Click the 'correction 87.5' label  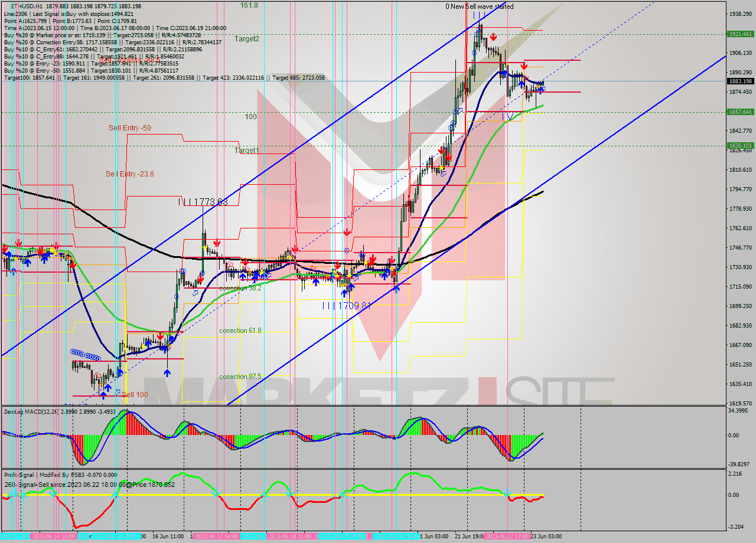click(240, 377)
